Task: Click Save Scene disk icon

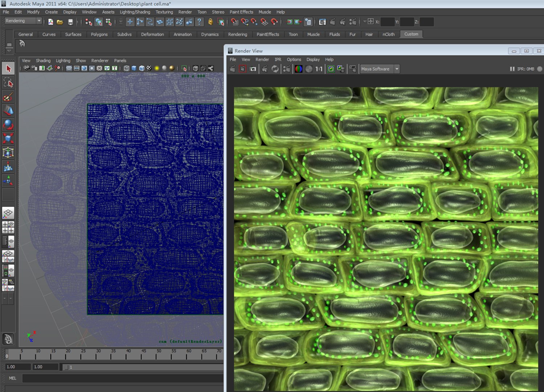Action: (x=70, y=22)
